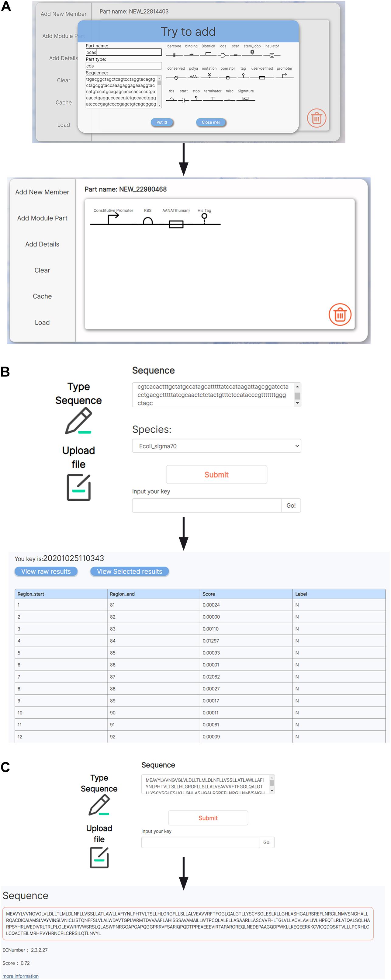Pick the Biobrick part symbol

[x=208, y=54]
